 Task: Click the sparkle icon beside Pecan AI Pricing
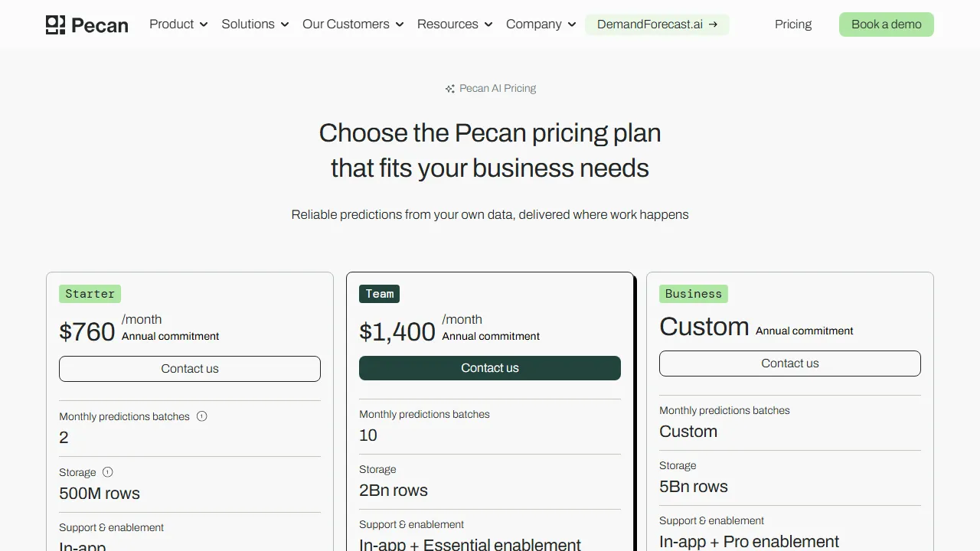pos(450,89)
